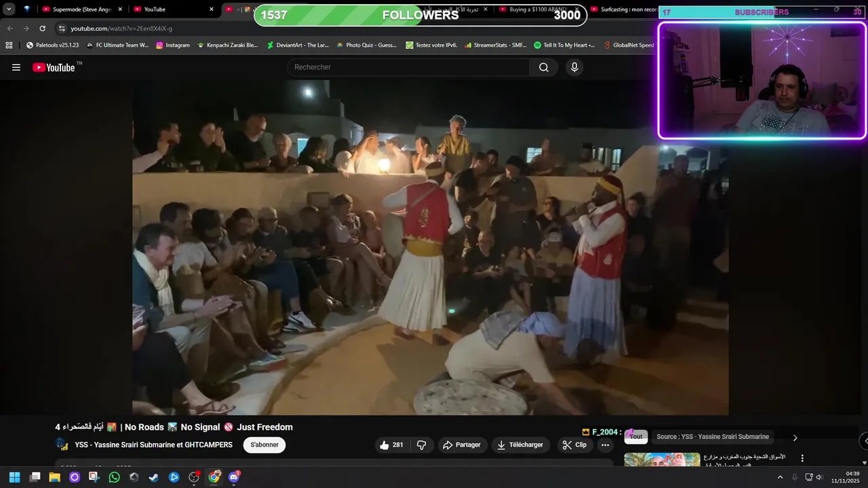Screen dimensions: 868x488
Task: Click the video title text
Action: pos(174,427)
